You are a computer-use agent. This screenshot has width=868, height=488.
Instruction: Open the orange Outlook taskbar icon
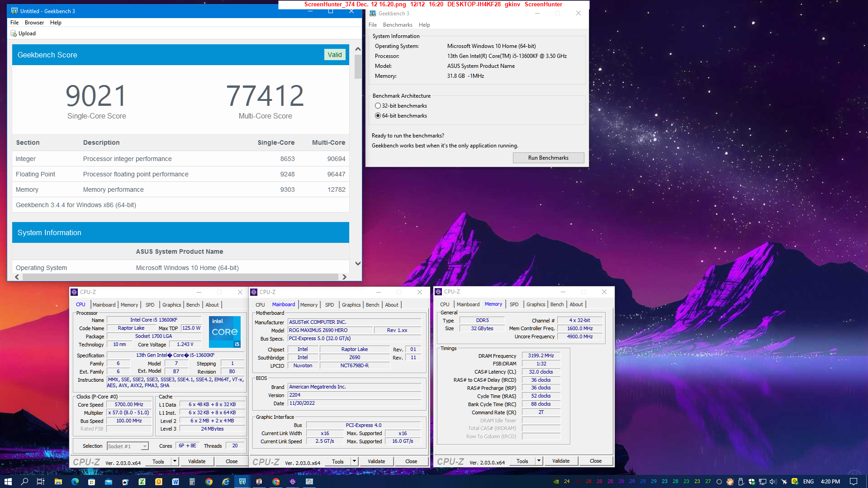click(x=159, y=482)
